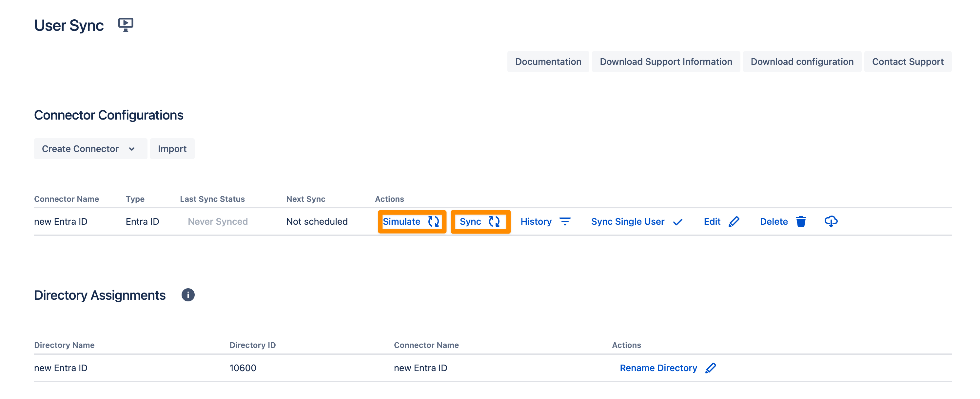Click the Directory ID value 10600
The image size is (980, 399).
click(x=243, y=368)
